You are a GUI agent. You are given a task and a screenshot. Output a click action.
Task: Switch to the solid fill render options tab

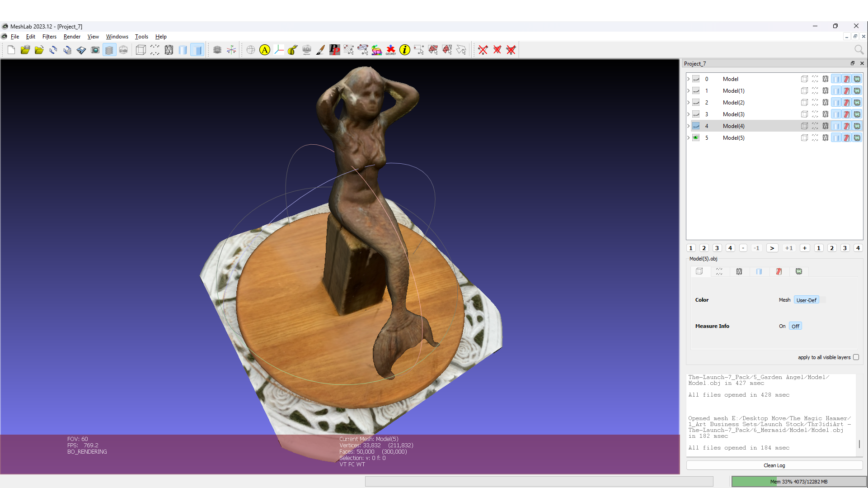coord(759,271)
